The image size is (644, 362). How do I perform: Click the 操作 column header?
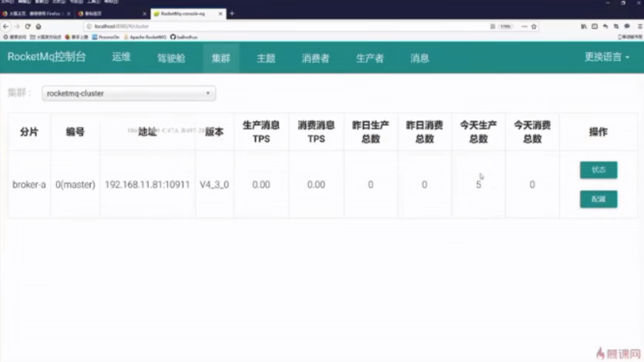tap(598, 132)
